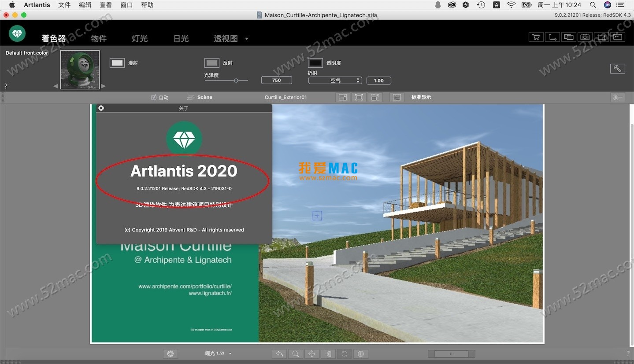Click the green shader ball preview thumbnail
This screenshot has width=634, height=364.
point(80,70)
